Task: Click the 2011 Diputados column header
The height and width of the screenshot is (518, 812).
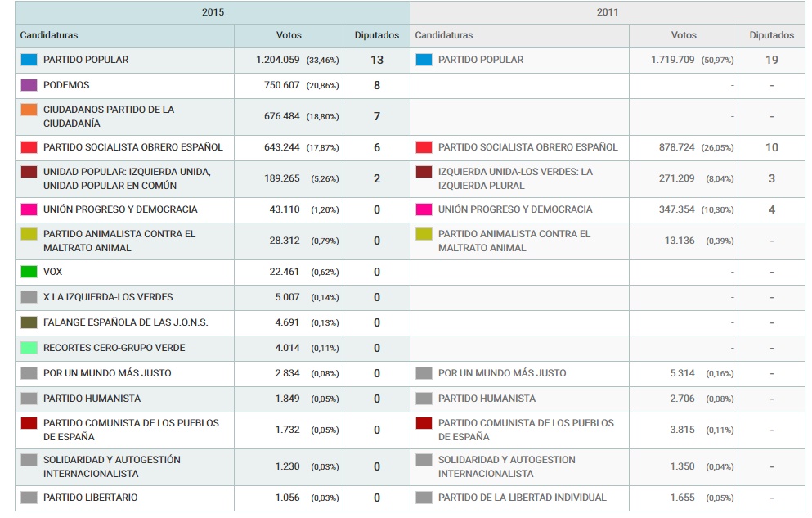Action: pos(771,35)
